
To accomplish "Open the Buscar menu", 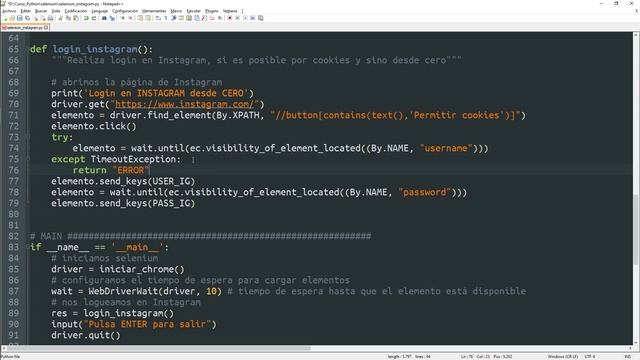I will pos(41,11).
